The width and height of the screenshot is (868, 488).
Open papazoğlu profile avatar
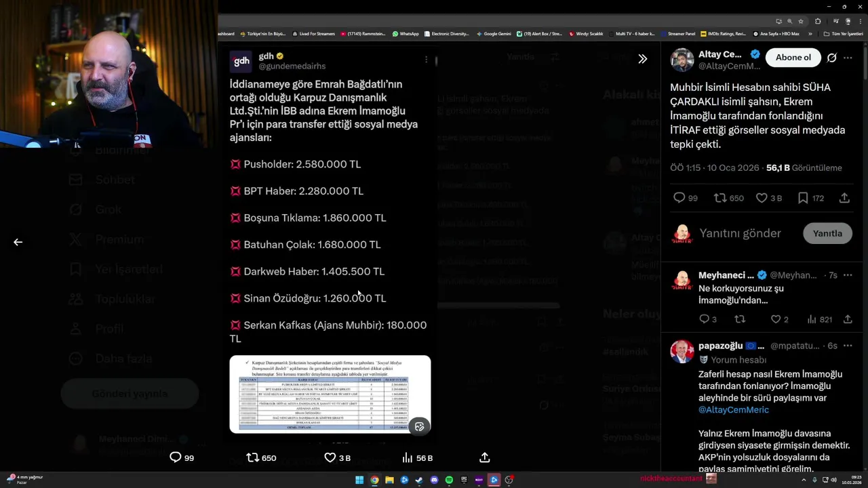[x=682, y=352]
